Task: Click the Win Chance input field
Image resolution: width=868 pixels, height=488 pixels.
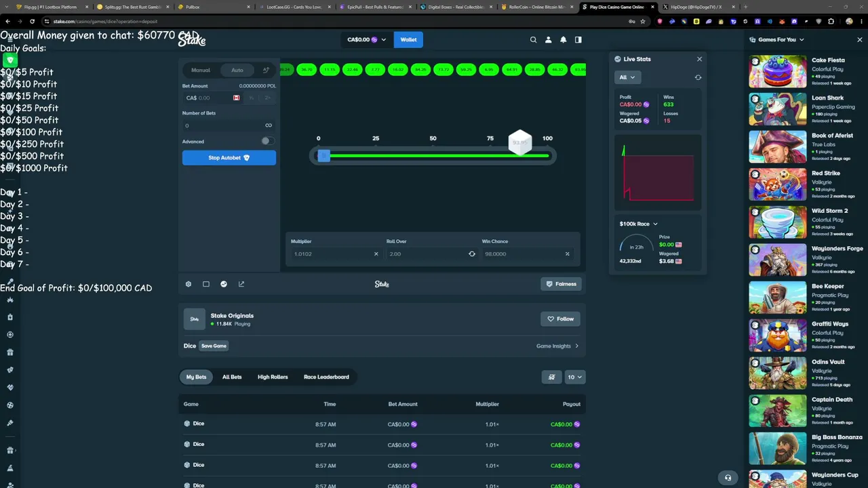Action: (527, 254)
